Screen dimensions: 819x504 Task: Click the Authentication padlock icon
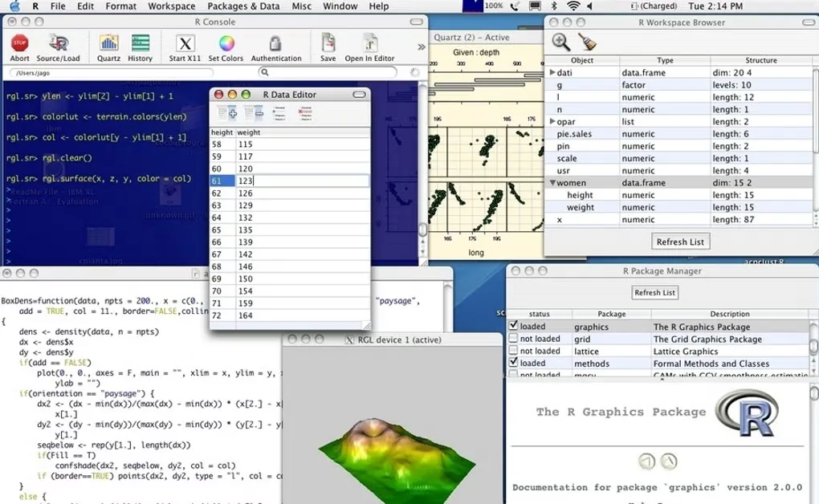(275, 43)
